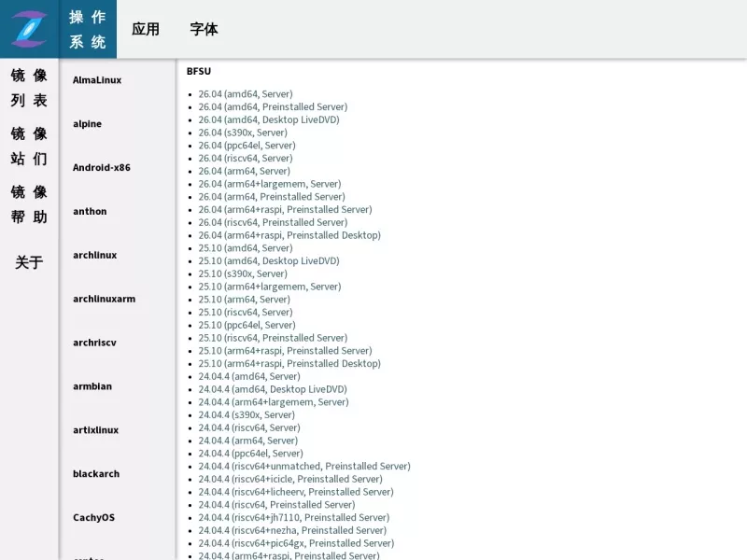Choose anthon in the list

90,212
